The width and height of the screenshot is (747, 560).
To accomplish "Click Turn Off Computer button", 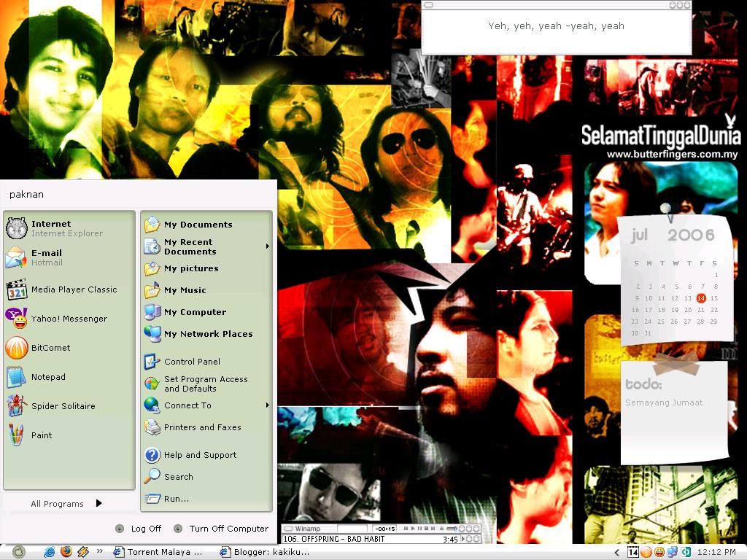I will (x=222, y=529).
